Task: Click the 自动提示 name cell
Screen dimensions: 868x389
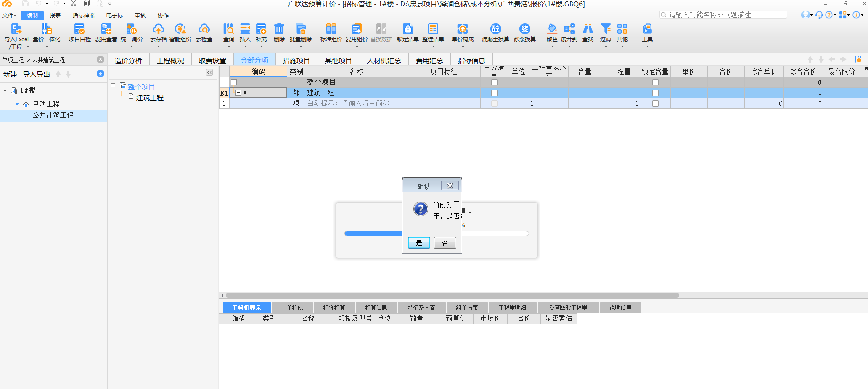Action: 356,103
